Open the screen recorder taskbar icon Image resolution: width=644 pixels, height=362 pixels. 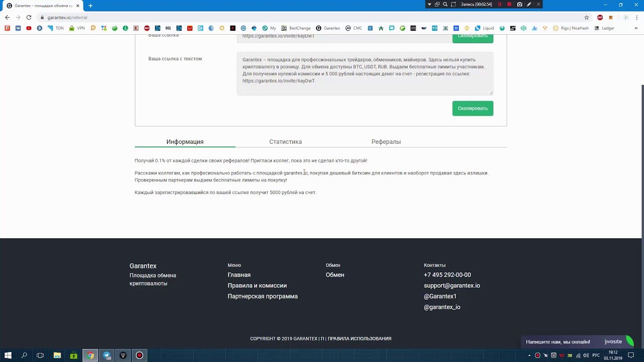coord(139,355)
